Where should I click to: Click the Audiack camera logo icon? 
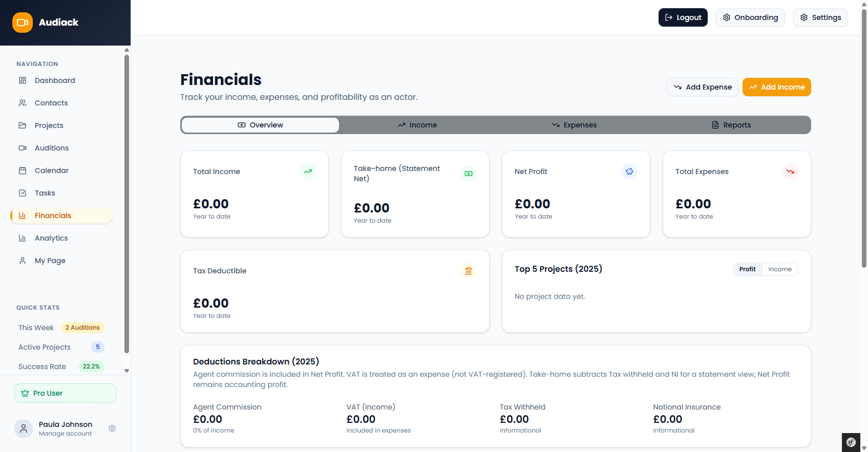tap(23, 23)
